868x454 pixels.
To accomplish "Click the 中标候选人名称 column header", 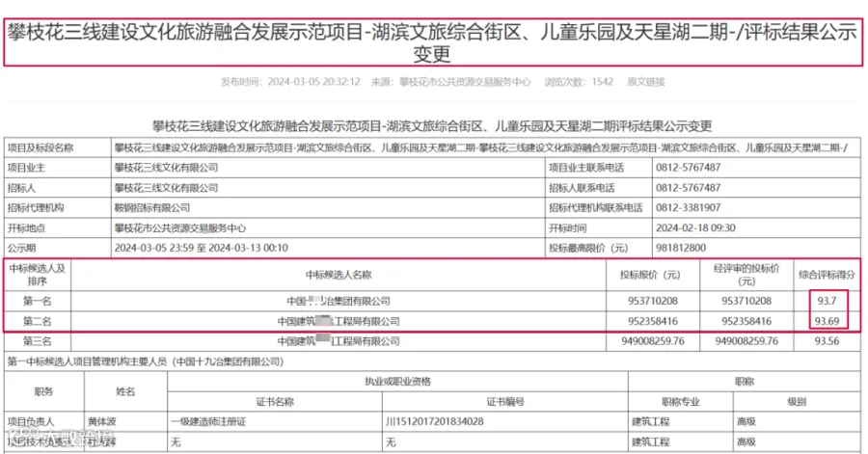I will [339, 275].
